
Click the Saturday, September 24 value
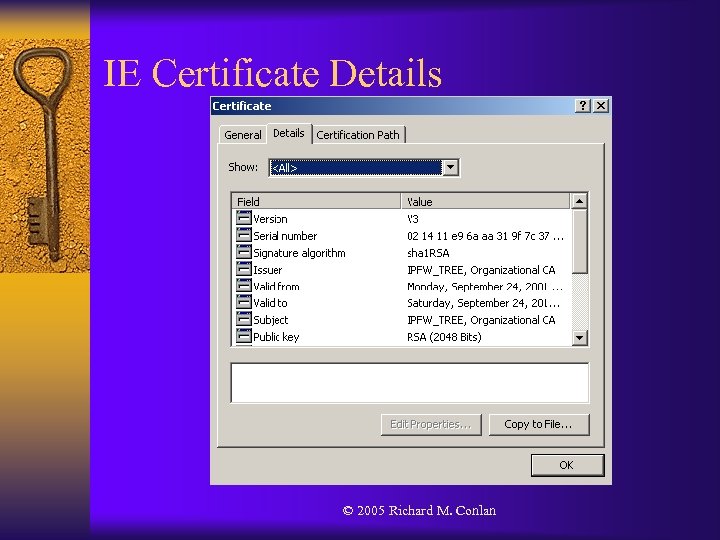click(x=484, y=303)
